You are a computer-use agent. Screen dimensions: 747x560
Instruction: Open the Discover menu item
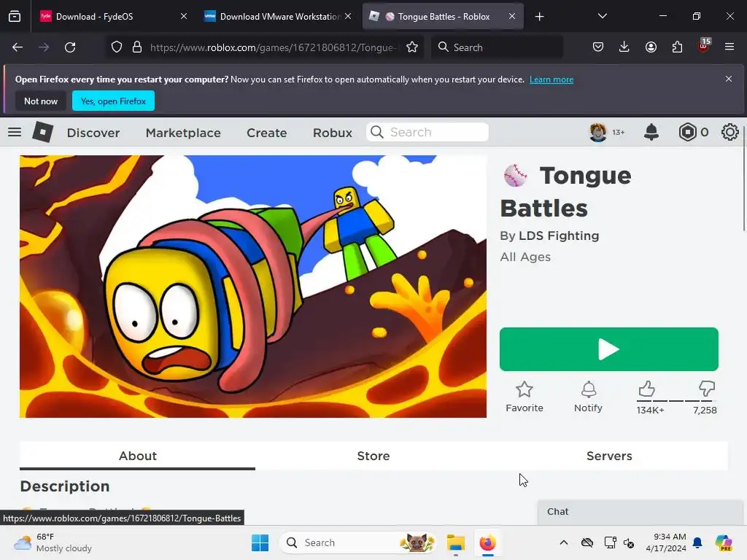(93, 133)
